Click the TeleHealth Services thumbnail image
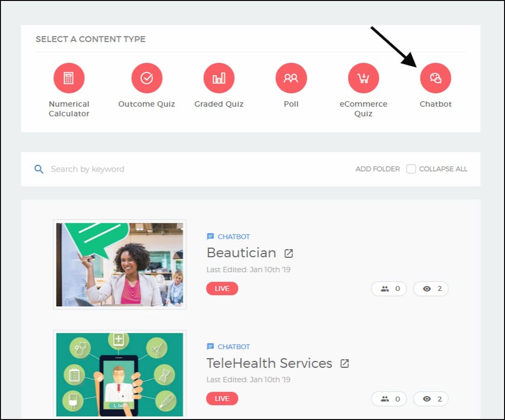This screenshot has height=420, width=505. tap(120, 374)
